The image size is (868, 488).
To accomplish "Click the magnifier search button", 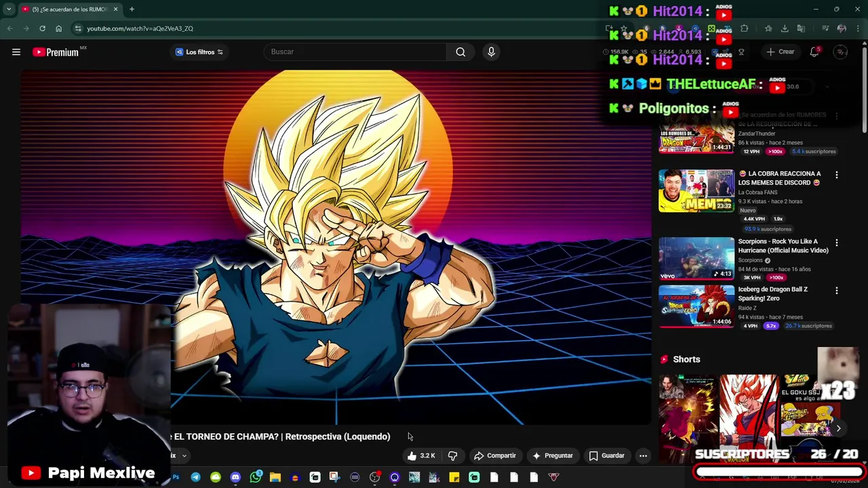I will click(460, 52).
